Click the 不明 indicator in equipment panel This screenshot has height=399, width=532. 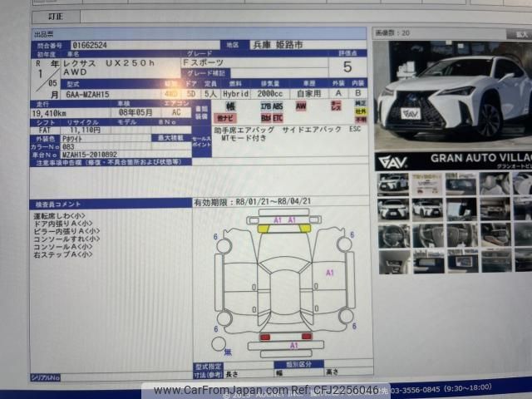point(361,120)
